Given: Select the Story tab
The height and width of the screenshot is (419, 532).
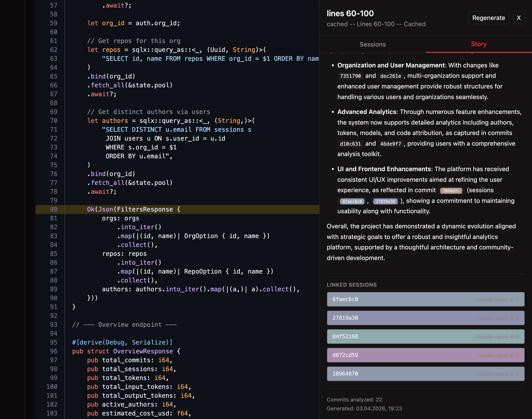Looking at the screenshot, I should point(479,44).
